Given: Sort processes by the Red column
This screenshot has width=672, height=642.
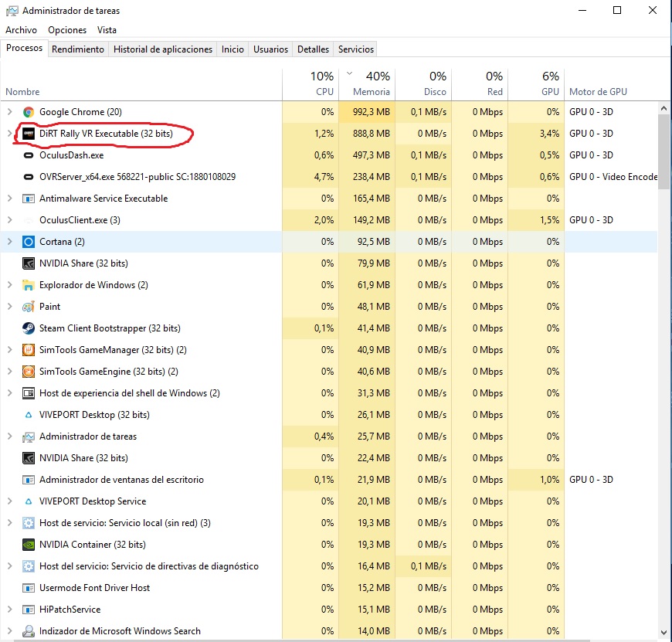Looking at the screenshot, I should coord(480,85).
